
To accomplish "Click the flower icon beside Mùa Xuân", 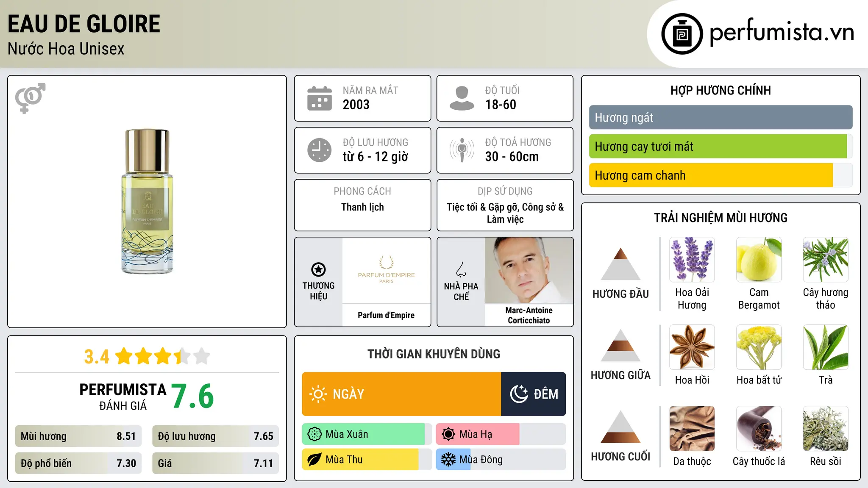I will coord(314,434).
